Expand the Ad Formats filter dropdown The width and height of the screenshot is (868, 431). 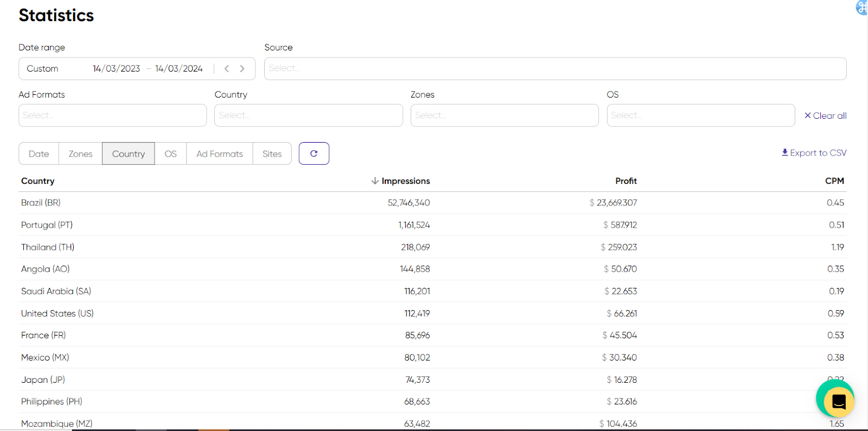(112, 115)
